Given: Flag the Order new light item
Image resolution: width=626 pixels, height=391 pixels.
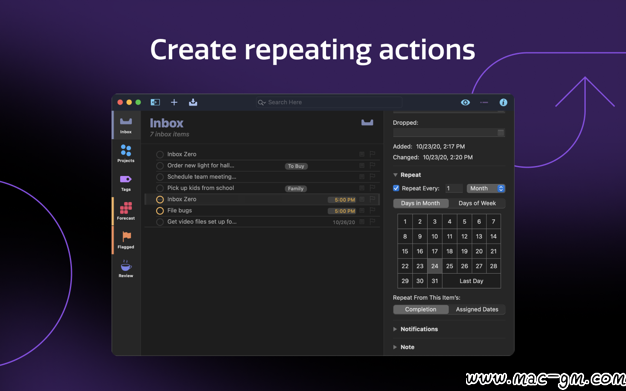Looking at the screenshot, I should pos(372,165).
